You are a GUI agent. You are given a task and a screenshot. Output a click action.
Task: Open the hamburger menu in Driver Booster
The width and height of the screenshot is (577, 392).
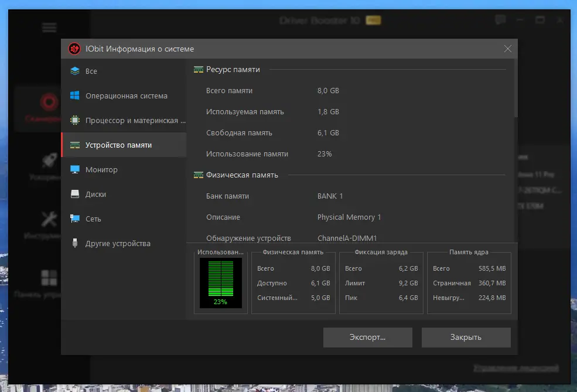tap(49, 27)
